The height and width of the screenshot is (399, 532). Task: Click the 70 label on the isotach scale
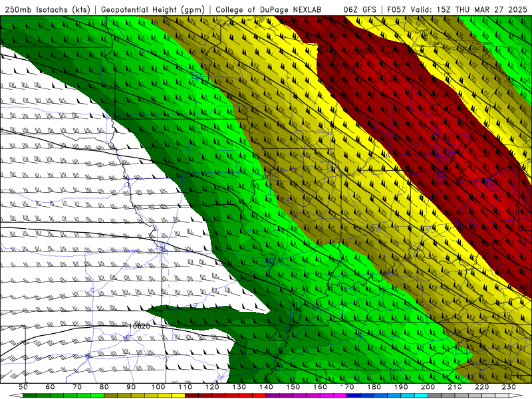[x=77, y=387]
